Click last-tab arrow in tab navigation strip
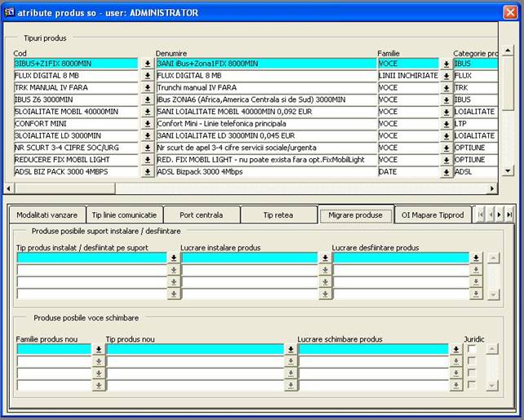This screenshot has width=524, height=420. [509, 214]
